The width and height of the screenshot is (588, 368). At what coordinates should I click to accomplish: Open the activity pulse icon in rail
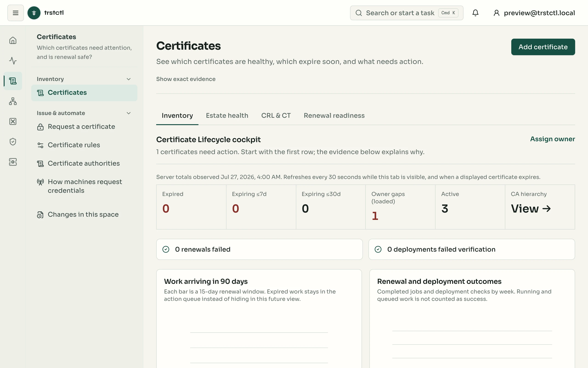[x=13, y=60]
